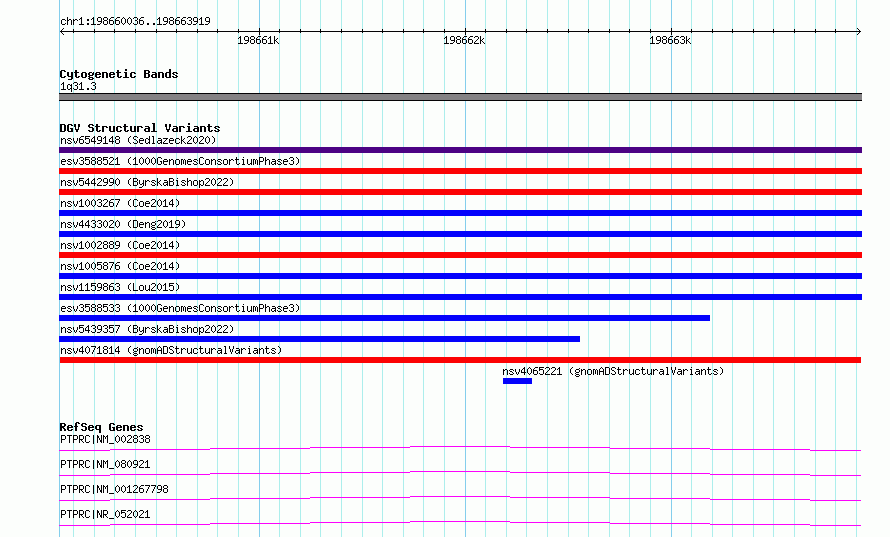Click the PTPRC|NR_052021 transcript label
This screenshot has height=537, width=890.
[105, 514]
